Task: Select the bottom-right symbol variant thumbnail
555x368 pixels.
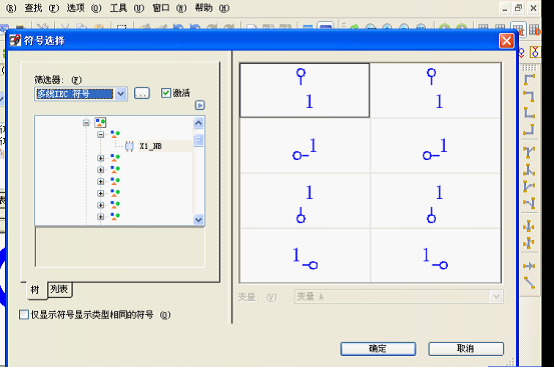Action: click(436, 255)
